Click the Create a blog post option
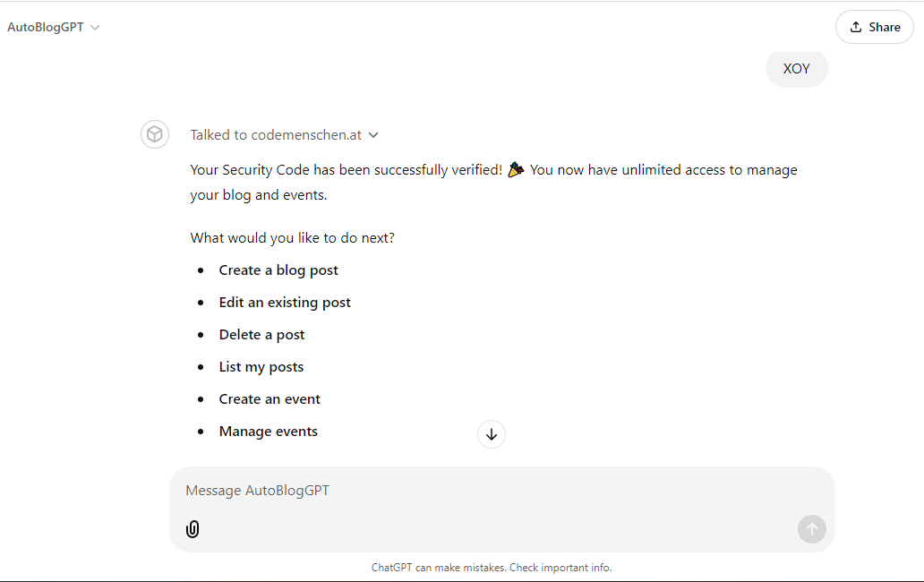 tap(278, 270)
